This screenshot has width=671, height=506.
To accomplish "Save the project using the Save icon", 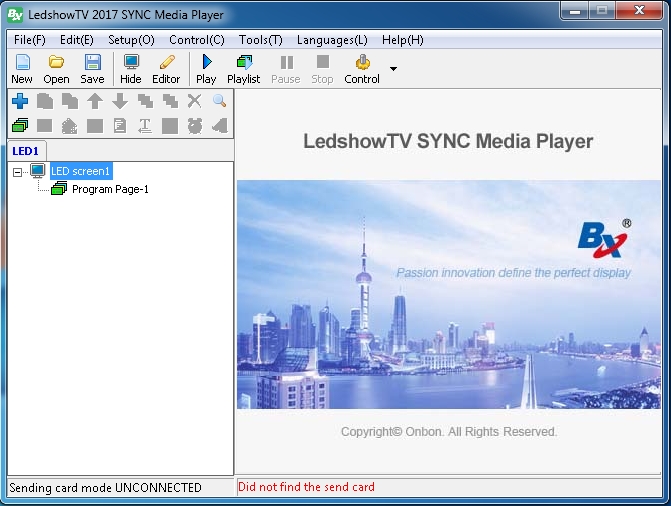I will tap(92, 68).
